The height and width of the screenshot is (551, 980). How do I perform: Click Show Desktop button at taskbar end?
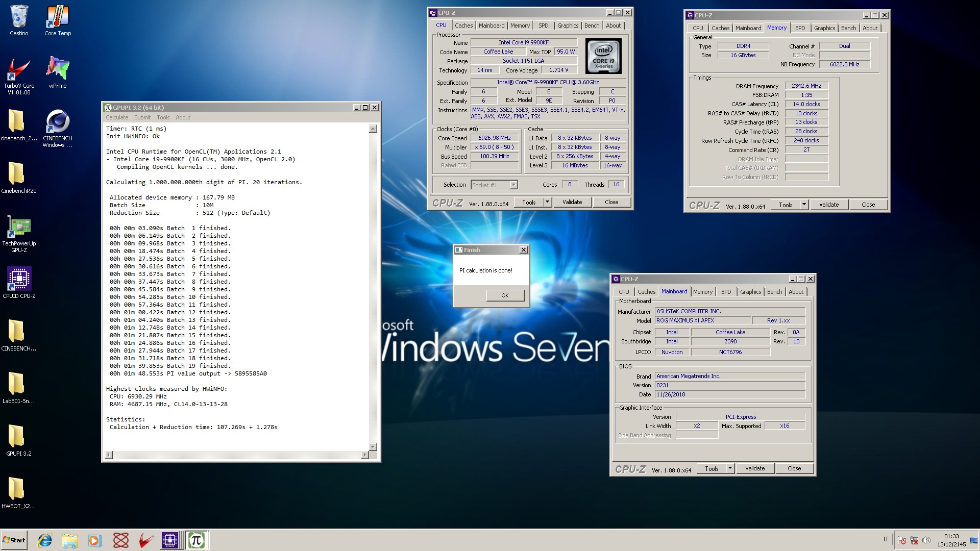(974, 540)
